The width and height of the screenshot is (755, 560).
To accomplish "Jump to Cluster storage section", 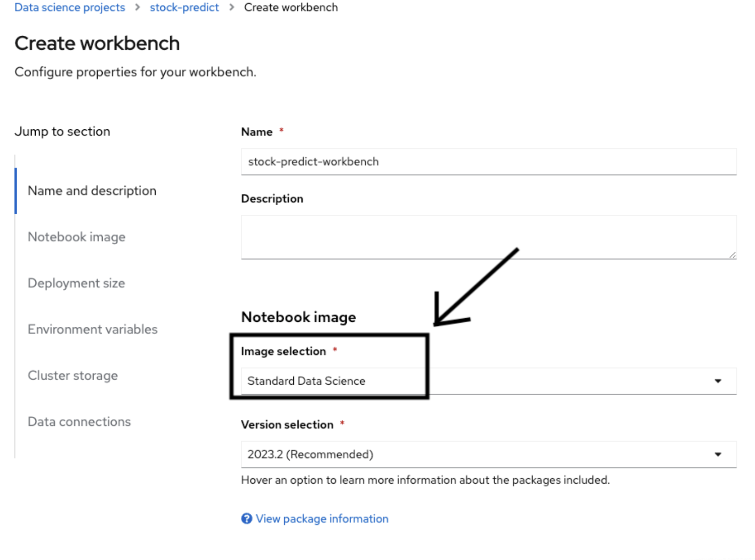I will pyautogui.click(x=73, y=376).
